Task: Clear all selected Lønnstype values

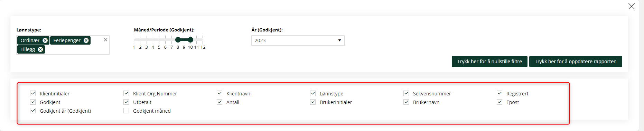Action: 105,40
